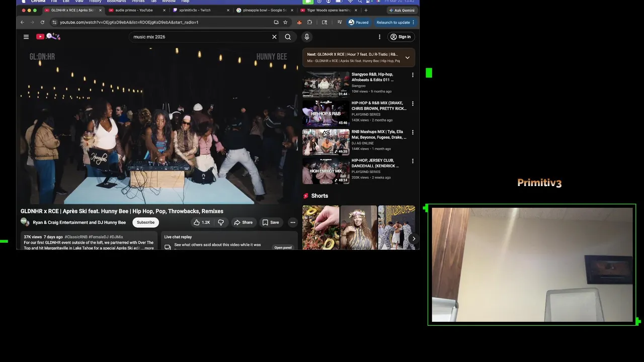The height and width of the screenshot is (362, 644).
Task: Open Chrome media controls icon
Action: pyautogui.click(x=340, y=22)
